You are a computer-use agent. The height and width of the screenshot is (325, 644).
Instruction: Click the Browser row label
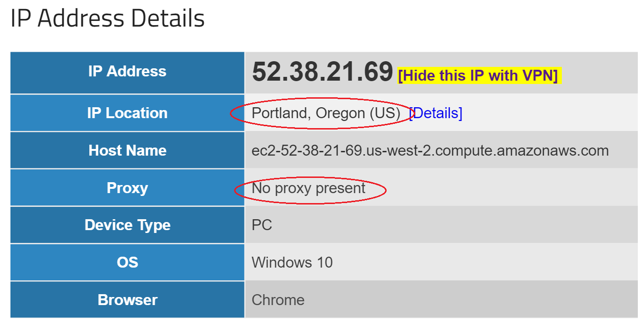coord(127,300)
